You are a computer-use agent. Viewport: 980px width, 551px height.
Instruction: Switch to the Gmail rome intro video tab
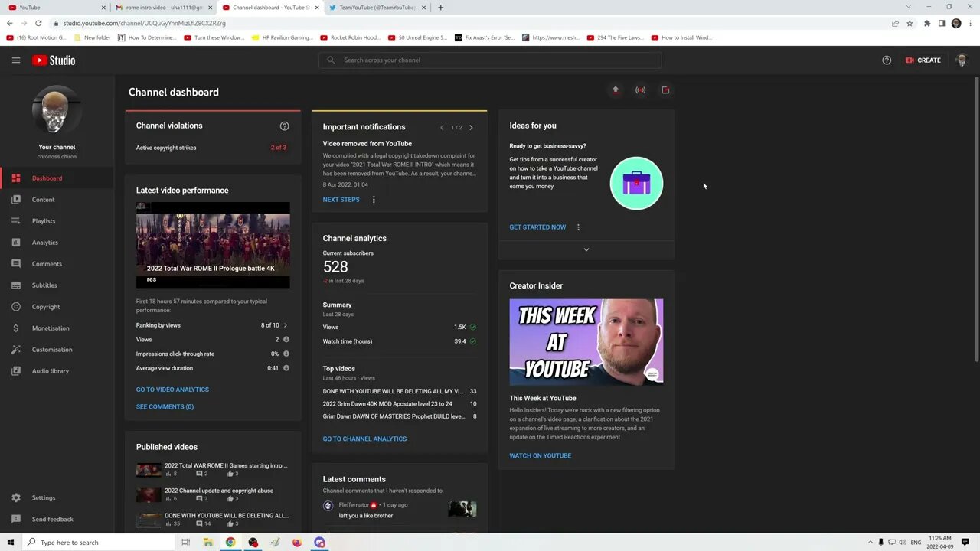(165, 8)
